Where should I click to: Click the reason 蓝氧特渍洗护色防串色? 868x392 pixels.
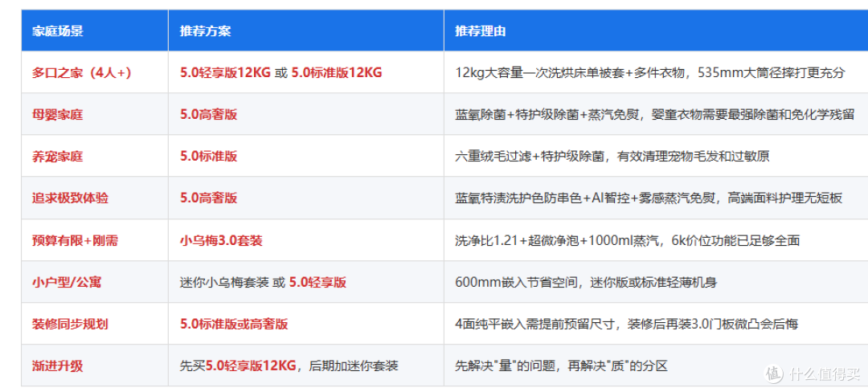click(649, 198)
